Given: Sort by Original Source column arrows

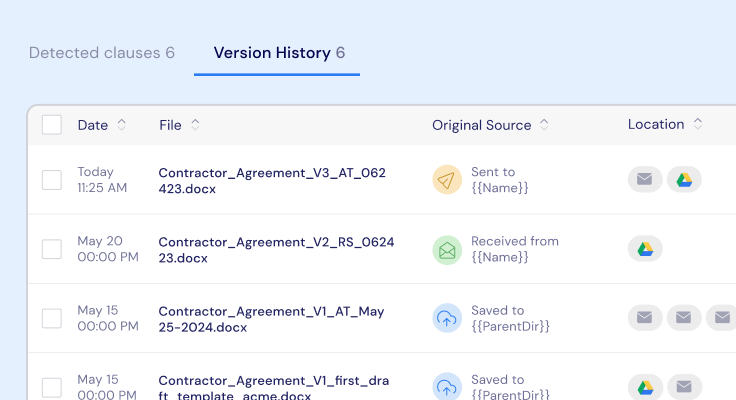Looking at the screenshot, I should pyautogui.click(x=544, y=125).
